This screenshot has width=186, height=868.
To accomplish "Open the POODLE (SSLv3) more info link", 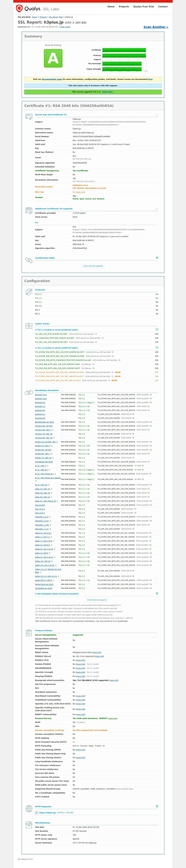I will 99,656.
